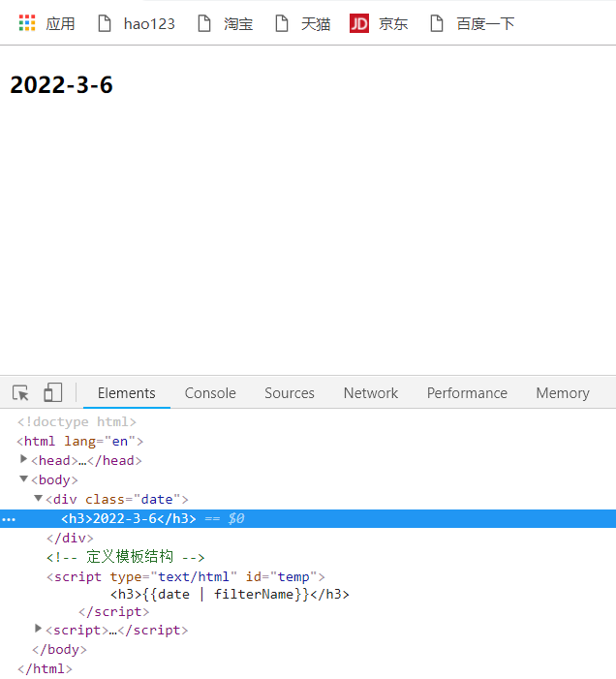The height and width of the screenshot is (679, 616).
Task: Switch to the Sources tab
Action: point(290,393)
